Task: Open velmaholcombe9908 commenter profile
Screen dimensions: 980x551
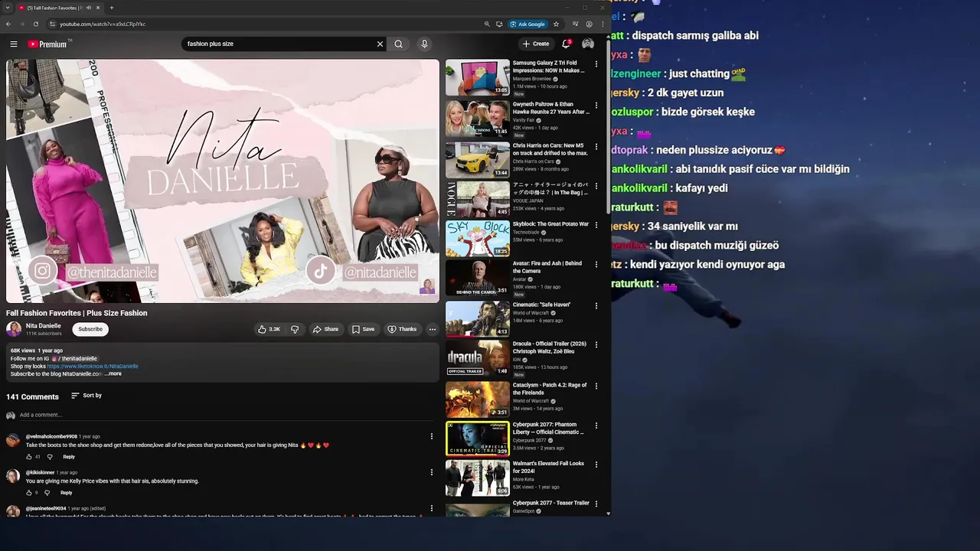Action: coord(51,436)
